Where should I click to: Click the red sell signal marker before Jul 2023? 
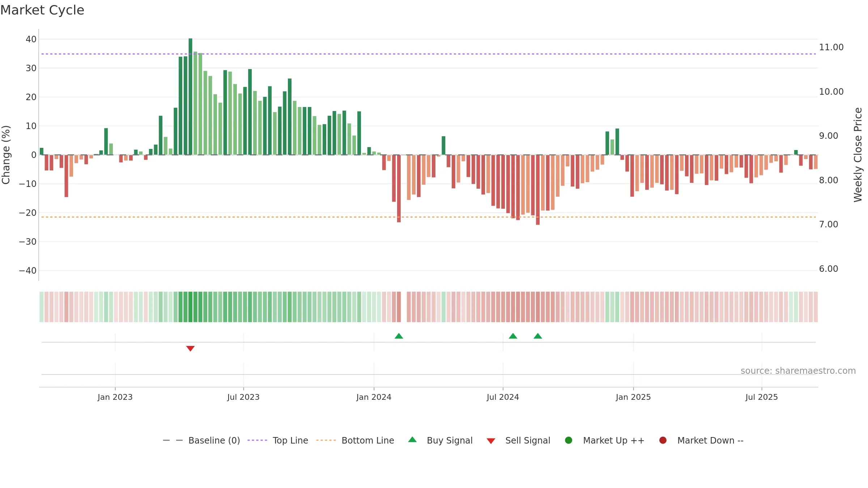(x=191, y=348)
